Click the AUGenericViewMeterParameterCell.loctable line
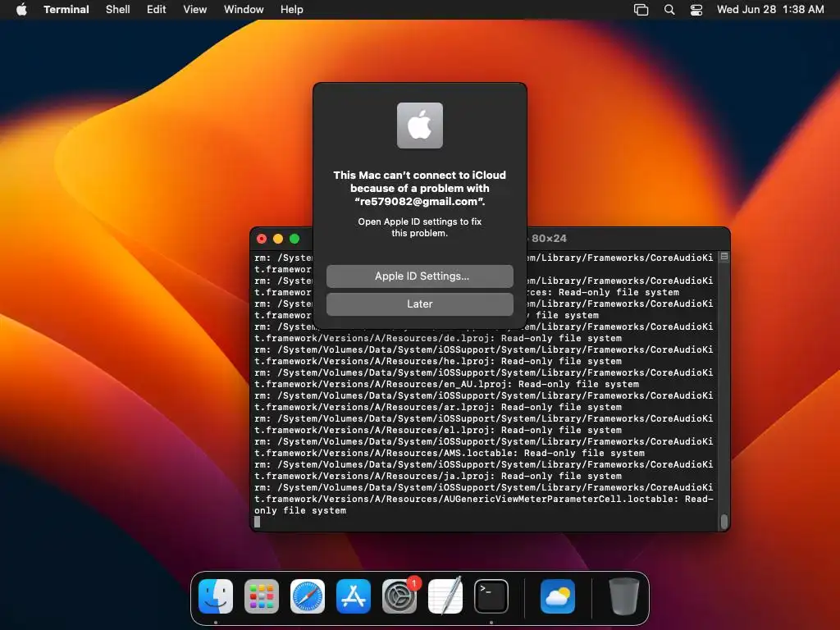Viewport: 840px width, 630px height. (x=484, y=500)
